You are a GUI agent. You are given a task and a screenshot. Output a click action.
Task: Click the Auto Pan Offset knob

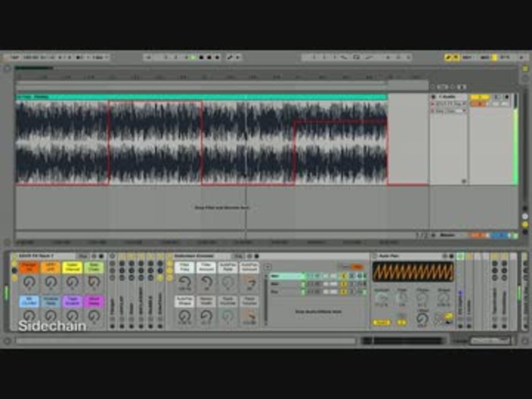(422, 320)
